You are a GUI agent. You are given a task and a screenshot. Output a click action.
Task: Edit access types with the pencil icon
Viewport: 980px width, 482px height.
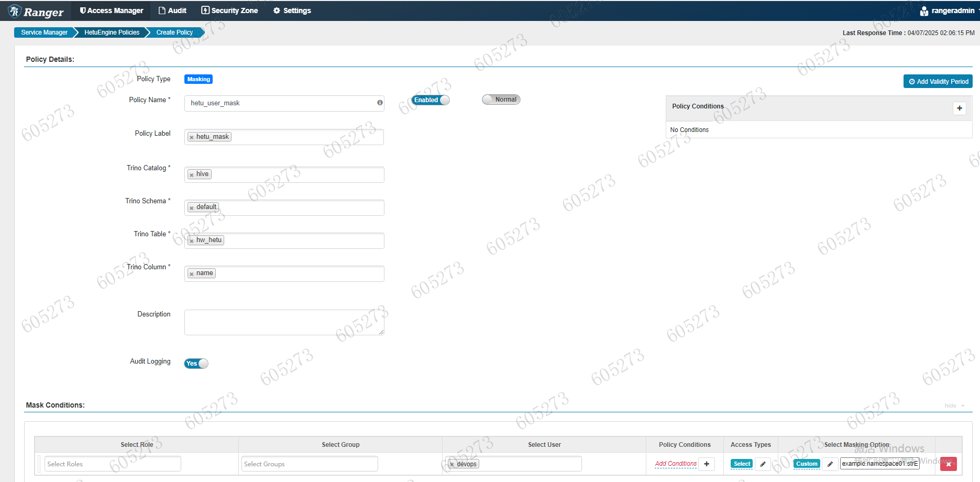coord(763,464)
